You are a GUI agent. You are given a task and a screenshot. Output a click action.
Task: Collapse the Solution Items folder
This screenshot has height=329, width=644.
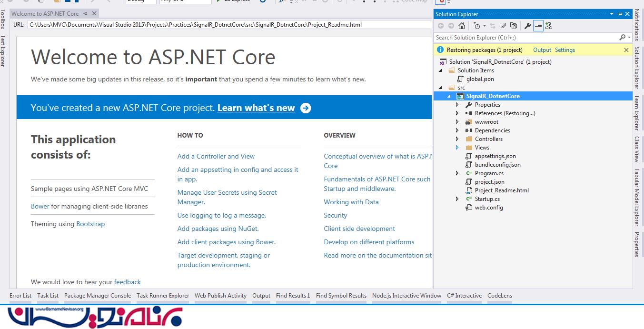pos(440,70)
